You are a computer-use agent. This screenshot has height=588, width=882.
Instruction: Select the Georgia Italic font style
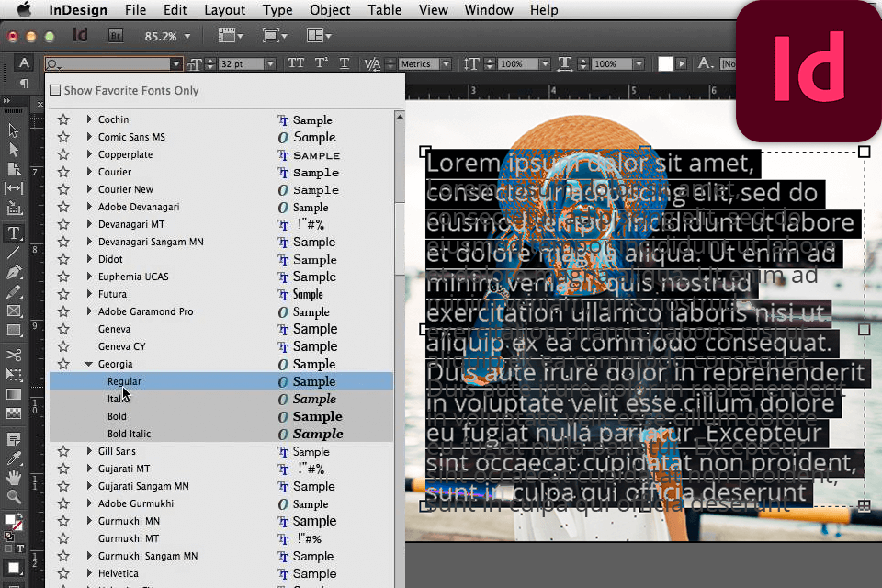[118, 399]
